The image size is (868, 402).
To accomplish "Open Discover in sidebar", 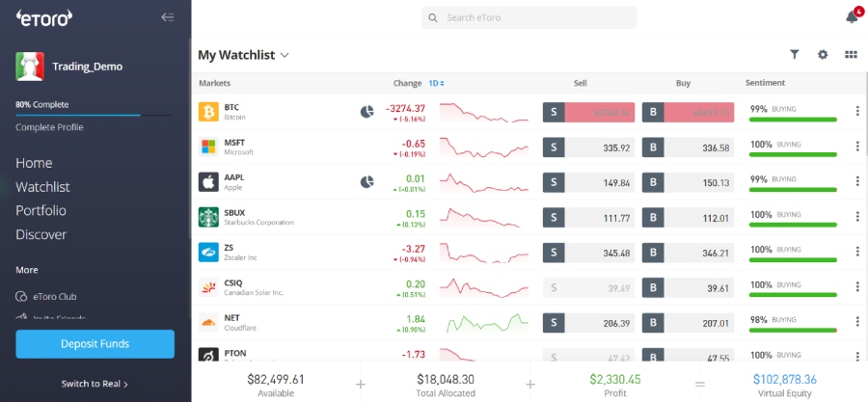I will [41, 234].
